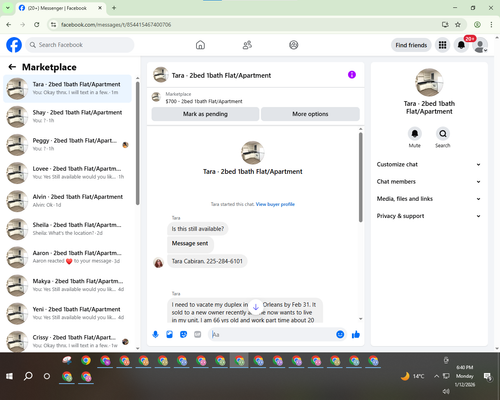Click Tara's avatar beside her message
Image resolution: width=500 pixels, height=400 pixels.
(x=159, y=262)
